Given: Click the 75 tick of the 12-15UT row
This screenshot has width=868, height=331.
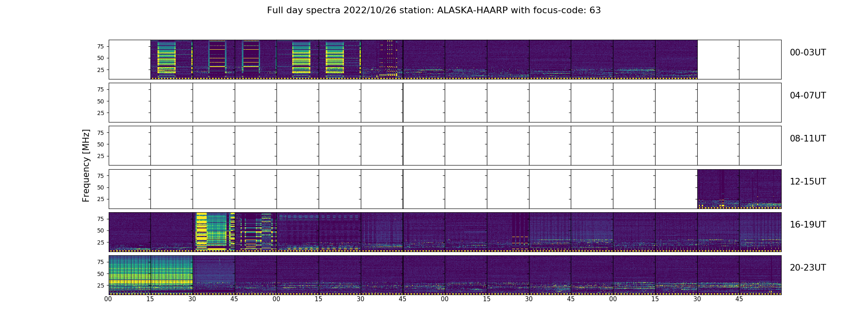Looking at the screenshot, I should (100, 176).
